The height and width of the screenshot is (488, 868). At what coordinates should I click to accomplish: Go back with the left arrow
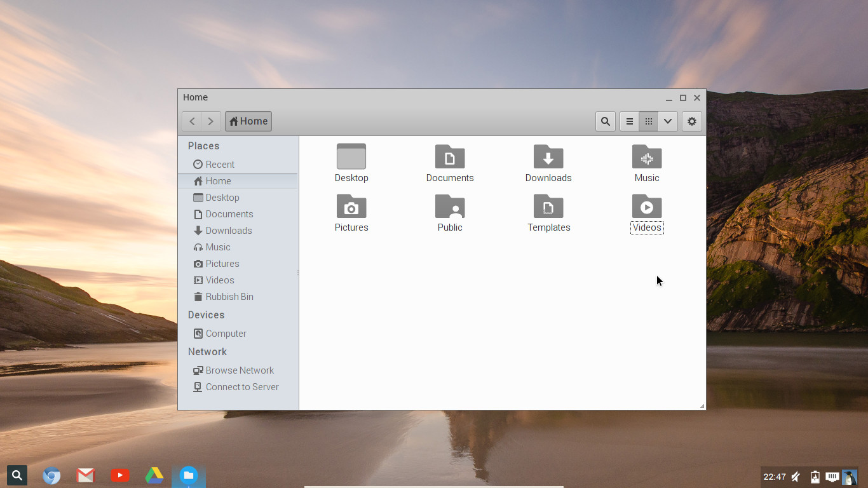coord(192,121)
